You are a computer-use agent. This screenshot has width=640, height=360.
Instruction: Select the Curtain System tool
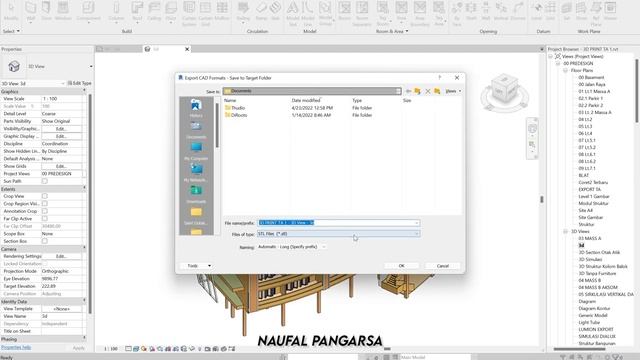tap(189, 13)
